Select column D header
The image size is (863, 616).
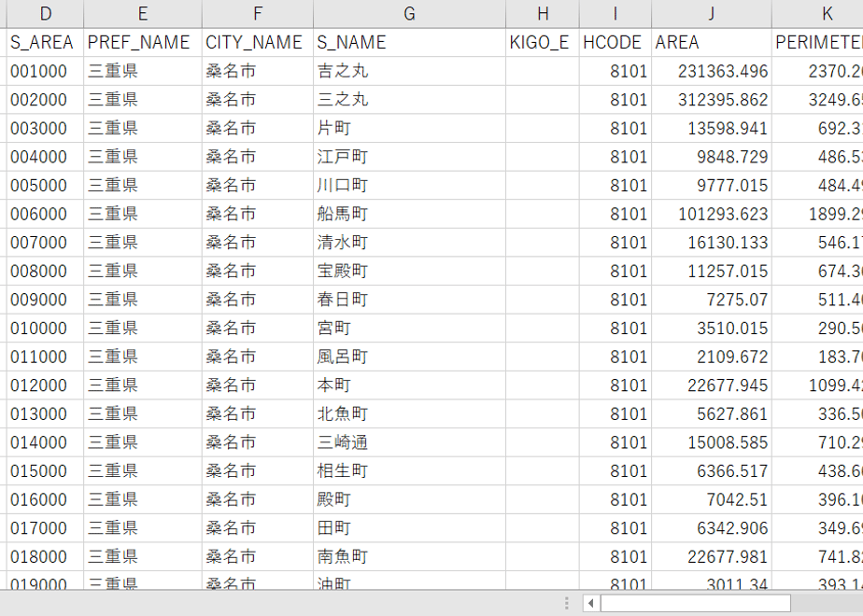click(45, 14)
